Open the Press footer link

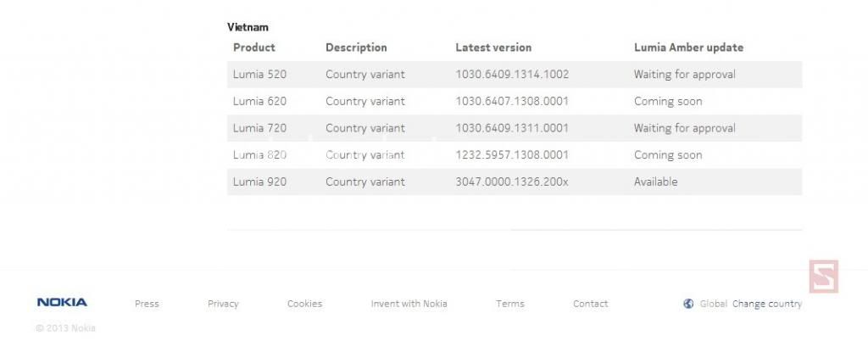pos(147,304)
